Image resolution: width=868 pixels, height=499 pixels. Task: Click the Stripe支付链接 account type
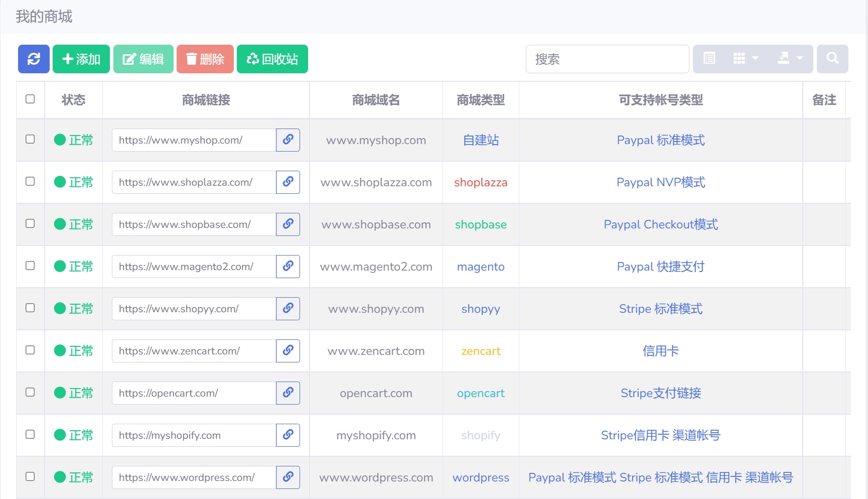[x=661, y=393]
